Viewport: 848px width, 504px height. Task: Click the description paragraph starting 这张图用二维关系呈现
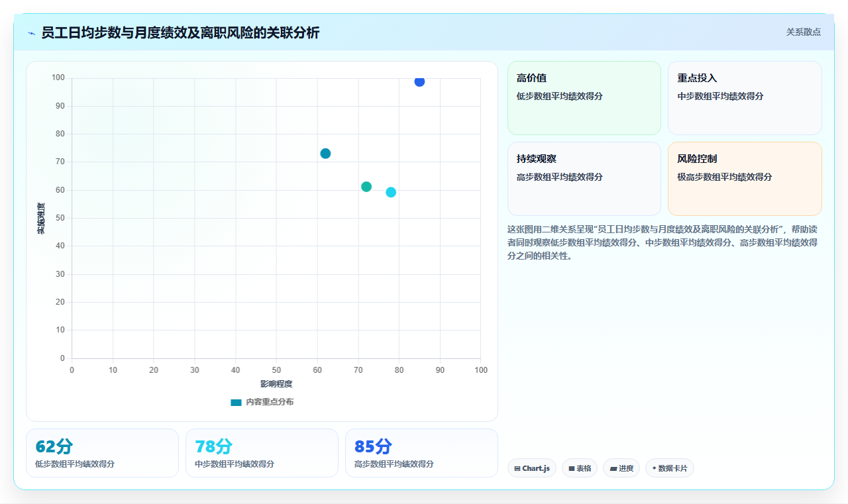[x=662, y=242]
